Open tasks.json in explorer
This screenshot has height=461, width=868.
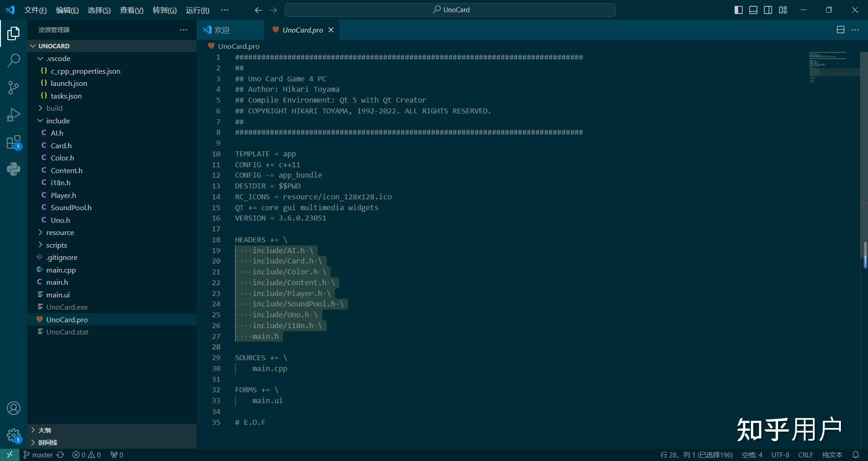pos(112,96)
